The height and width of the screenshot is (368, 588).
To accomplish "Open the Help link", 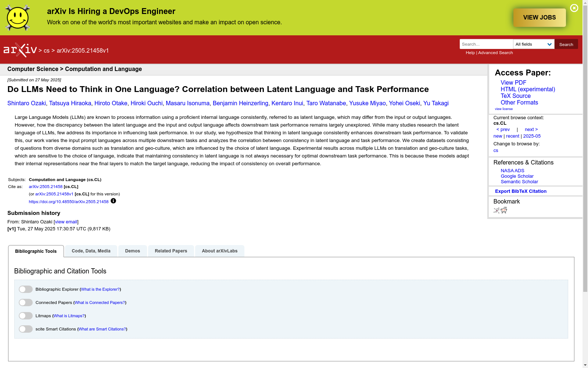I will pyautogui.click(x=470, y=53).
